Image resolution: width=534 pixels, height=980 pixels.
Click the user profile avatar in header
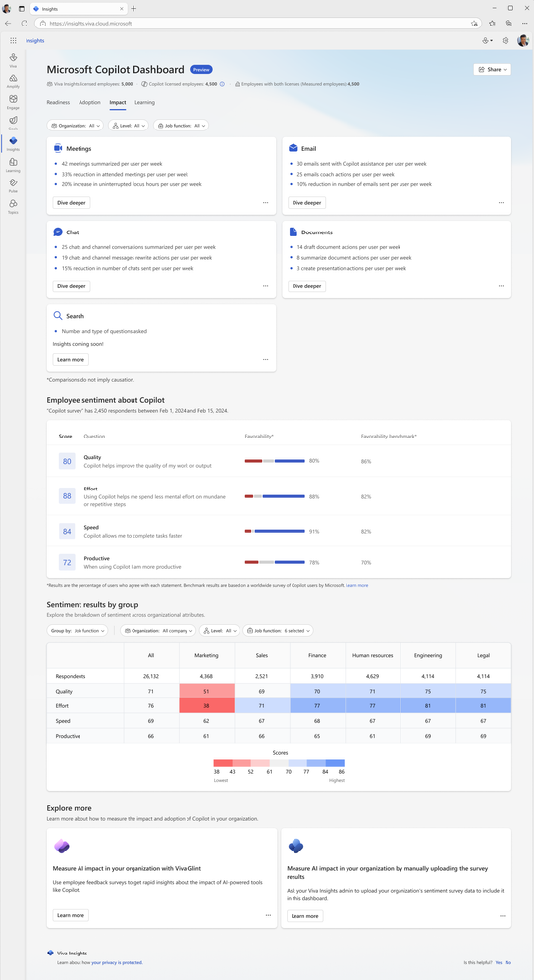523,40
